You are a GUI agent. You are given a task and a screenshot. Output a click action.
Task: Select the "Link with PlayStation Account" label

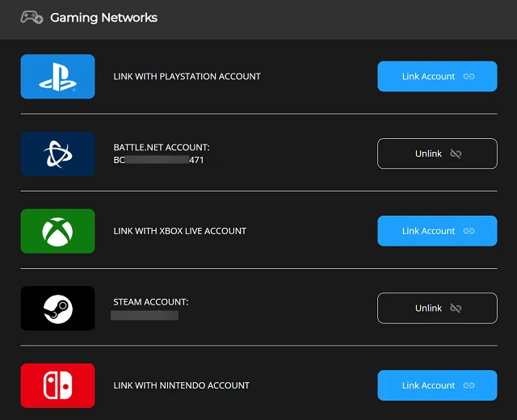[x=187, y=77]
